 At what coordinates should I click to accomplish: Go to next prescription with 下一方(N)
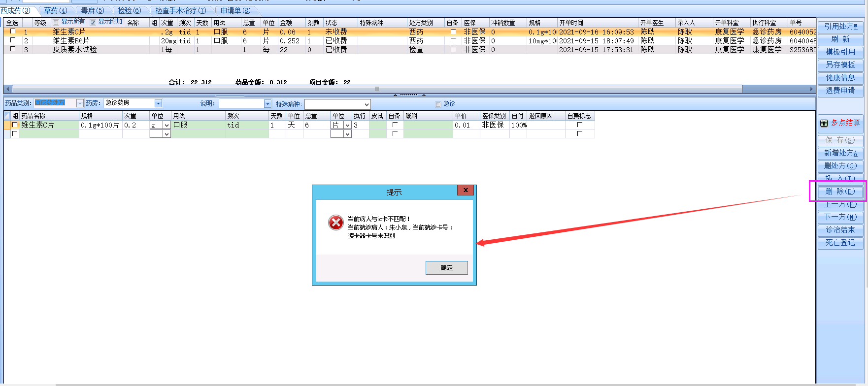pos(840,217)
